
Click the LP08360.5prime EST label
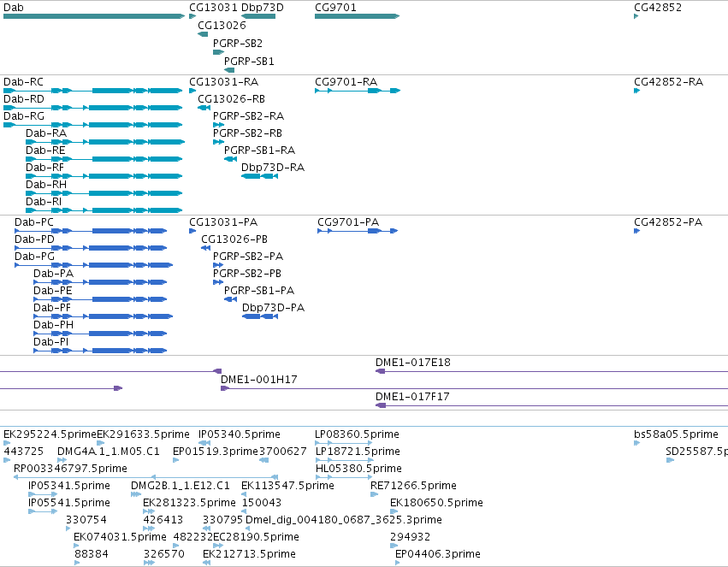coord(357,434)
